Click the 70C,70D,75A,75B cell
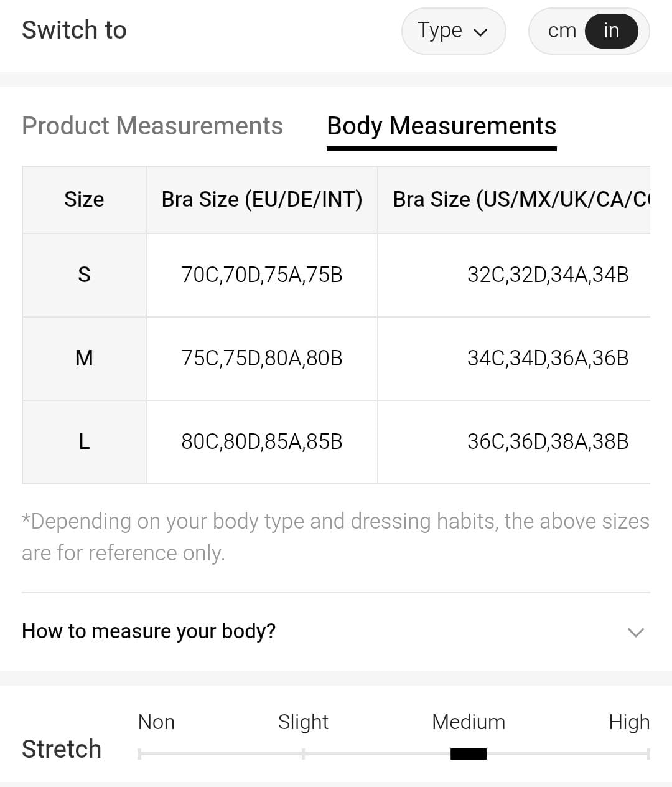Image resolution: width=672 pixels, height=787 pixels. point(262,275)
